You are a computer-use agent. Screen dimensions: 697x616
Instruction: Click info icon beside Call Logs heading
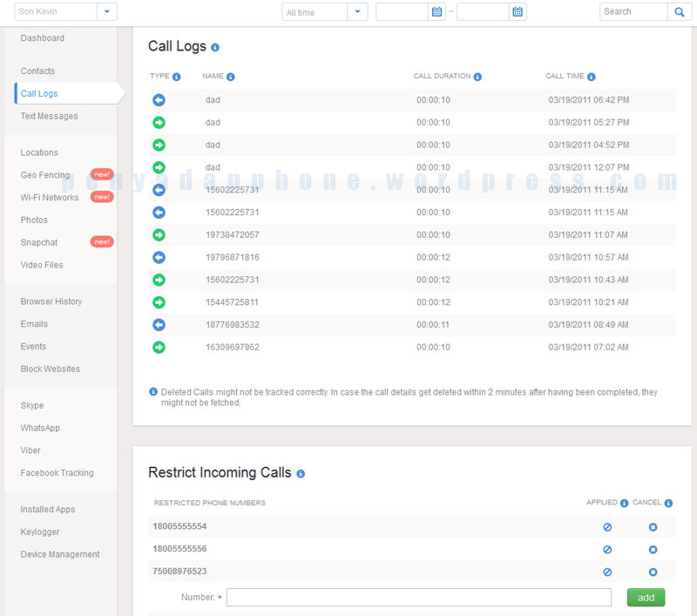coord(215,47)
